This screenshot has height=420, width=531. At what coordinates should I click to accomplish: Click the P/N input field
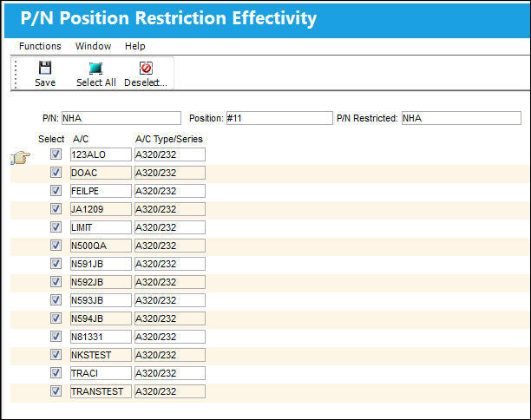[x=121, y=118]
